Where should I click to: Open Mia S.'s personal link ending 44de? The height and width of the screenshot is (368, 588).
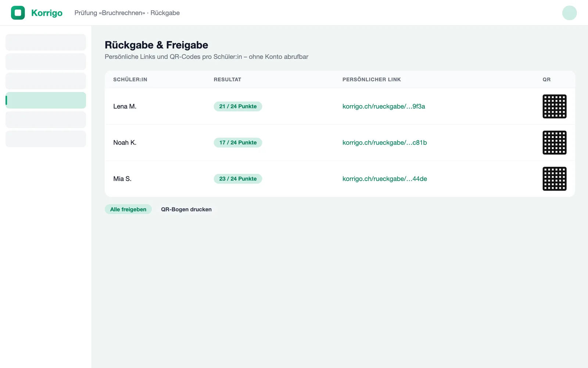pyautogui.click(x=385, y=179)
